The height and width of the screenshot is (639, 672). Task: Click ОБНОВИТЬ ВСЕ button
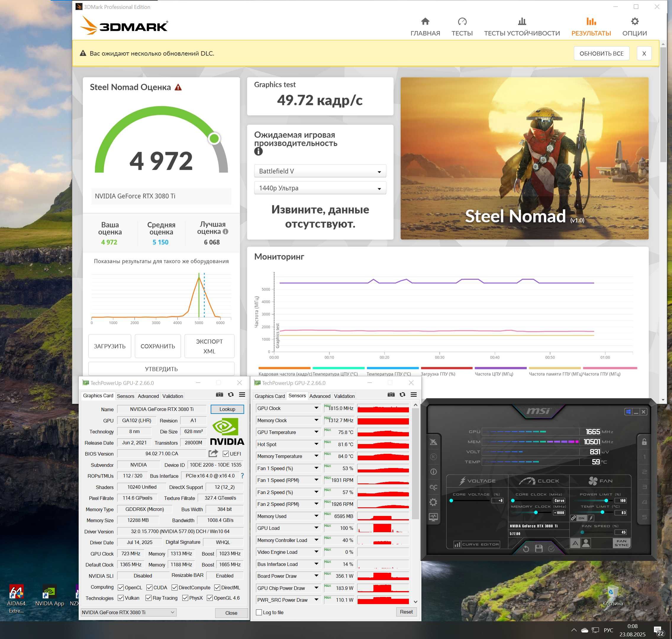click(x=602, y=54)
